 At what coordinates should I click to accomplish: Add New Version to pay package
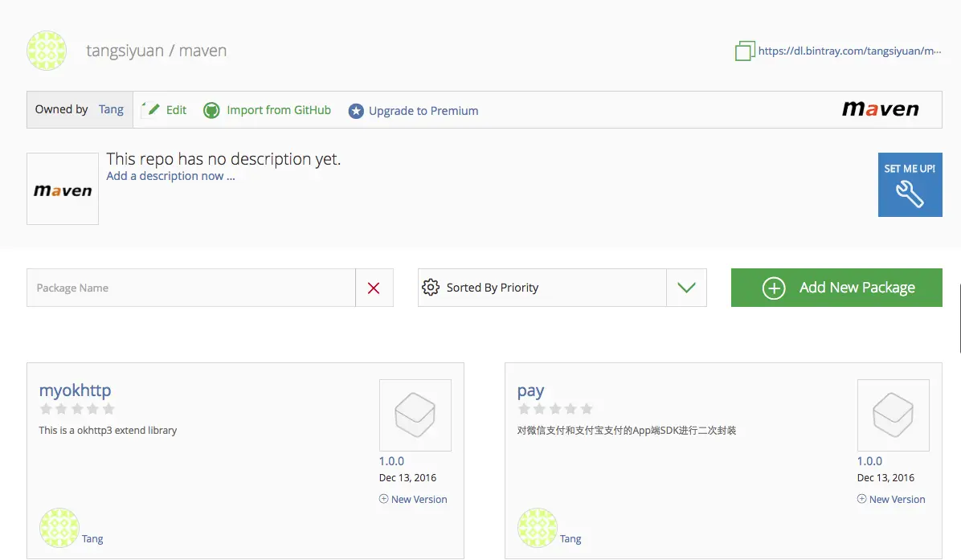tap(891, 500)
